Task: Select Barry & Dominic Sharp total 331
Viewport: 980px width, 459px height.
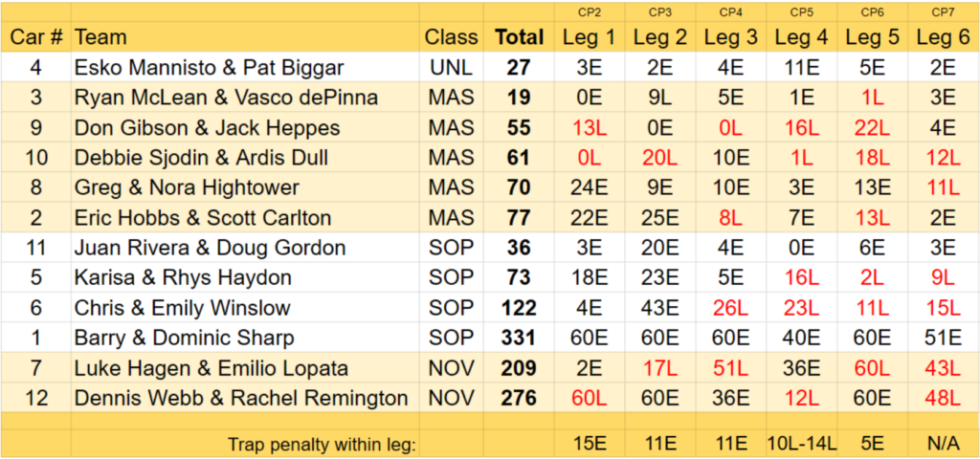Action: point(520,338)
